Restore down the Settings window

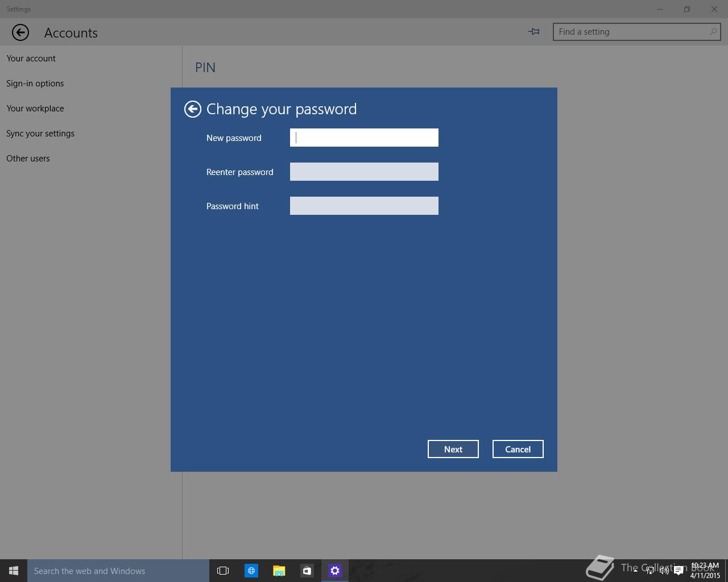pos(687,9)
